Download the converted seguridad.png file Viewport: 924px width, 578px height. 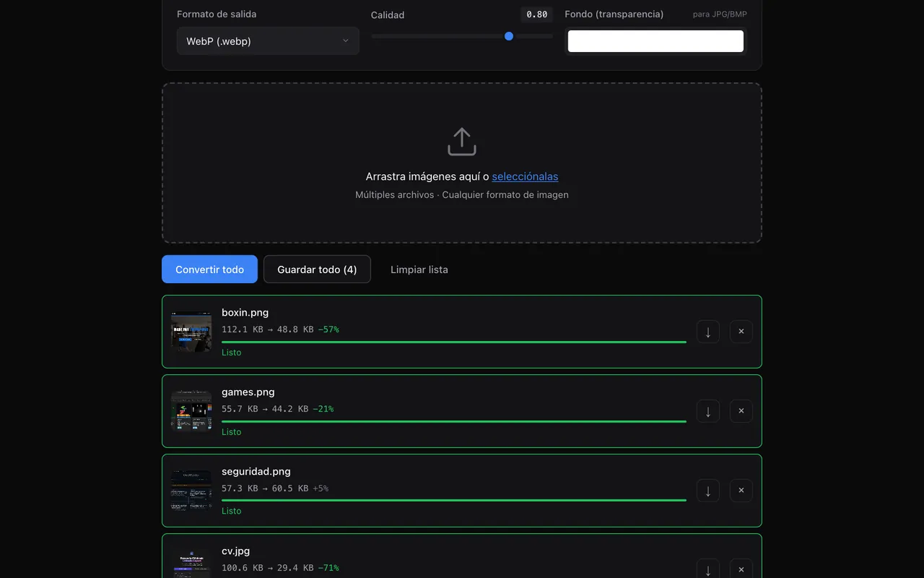(708, 491)
